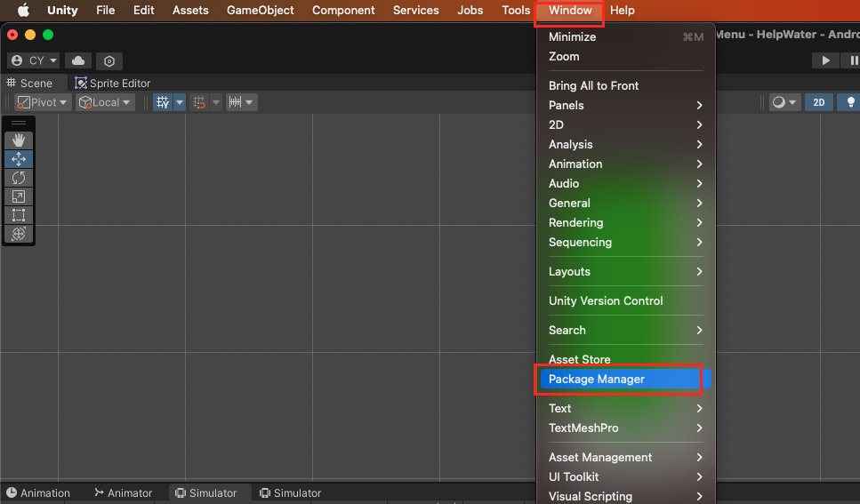Switch to the Animator tab
The image size is (860, 504).
coord(124,493)
